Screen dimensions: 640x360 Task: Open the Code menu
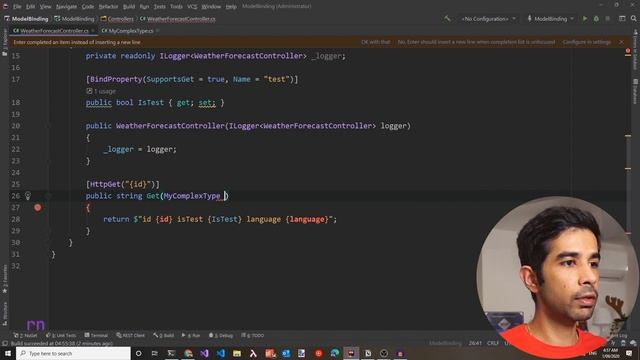pos(88,7)
